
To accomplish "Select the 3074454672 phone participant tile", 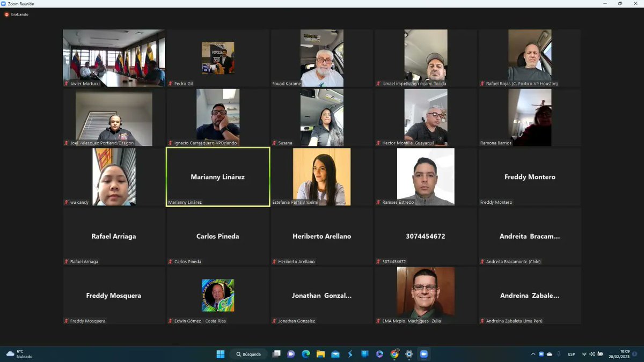I will 426,237.
